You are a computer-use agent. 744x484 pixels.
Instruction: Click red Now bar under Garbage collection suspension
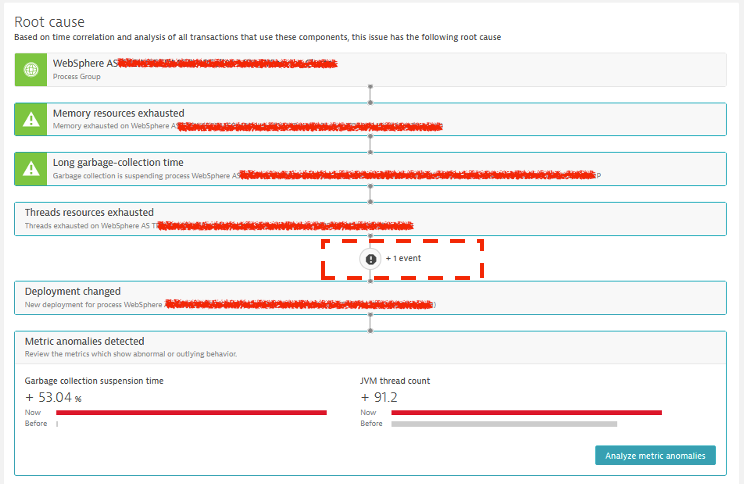191,412
